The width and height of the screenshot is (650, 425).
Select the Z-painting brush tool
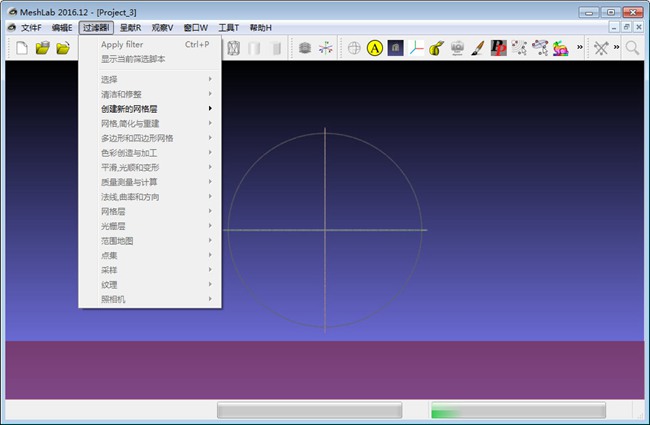point(478,48)
